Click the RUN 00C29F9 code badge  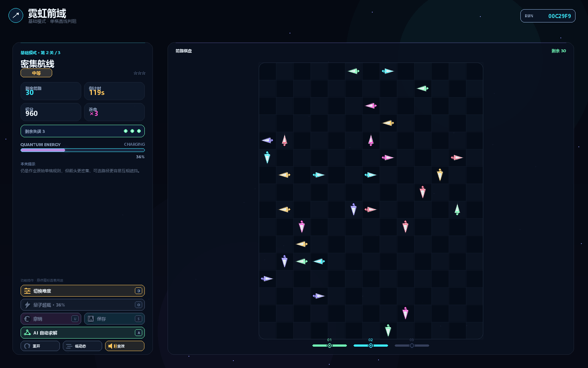point(548,16)
